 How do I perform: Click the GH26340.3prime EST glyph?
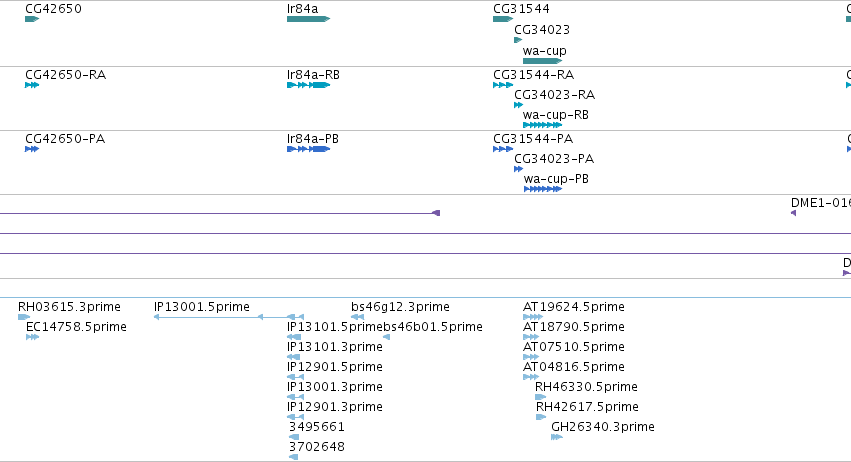pos(557,437)
